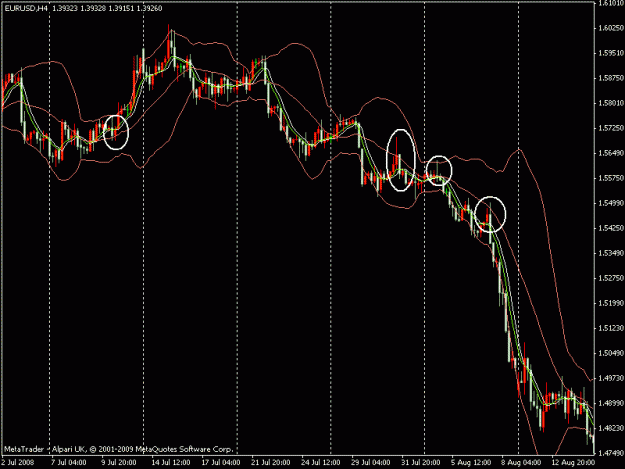Select the 1.54250 price scale label
Screen dimensions: 625x469
coord(611,228)
